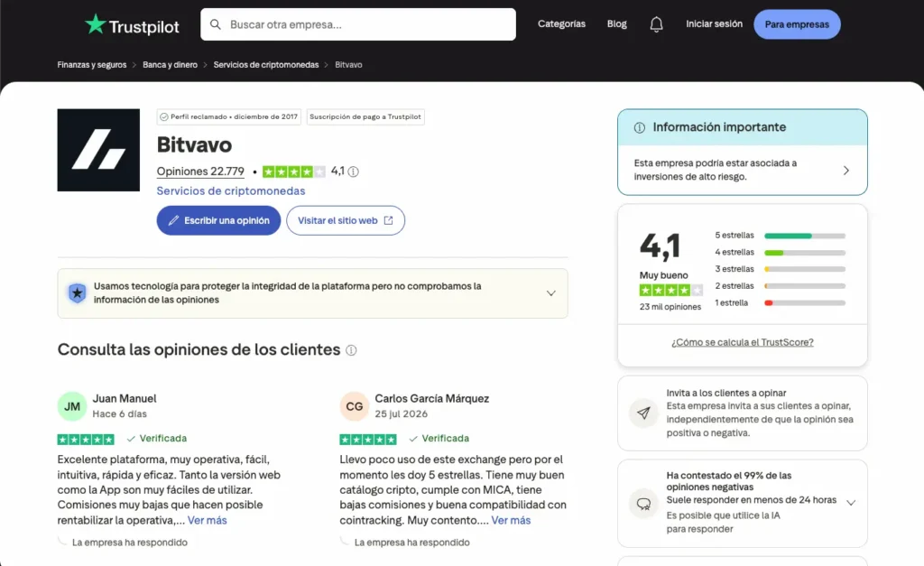Open the Categorías menu
Viewport: 924px width, 566px height.
pyautogui.click(x=561, y=24)
